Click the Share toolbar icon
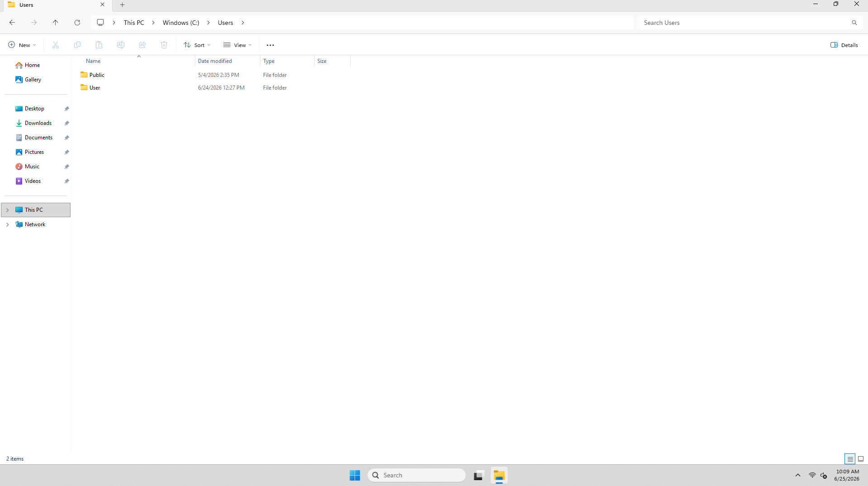868x486 pixels. [x=142, y=45]
